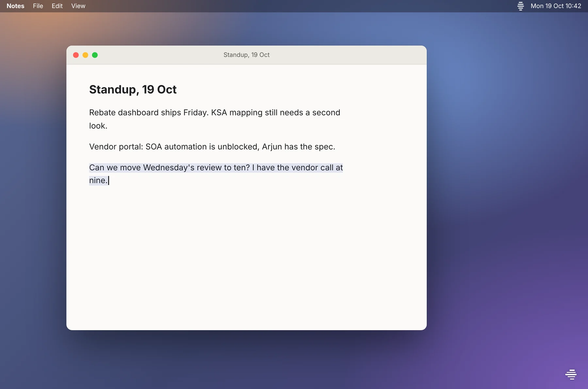Click the floating dictation icon on the desktop
The width and height of the screenshot is (588, 389).
[571, 374]
